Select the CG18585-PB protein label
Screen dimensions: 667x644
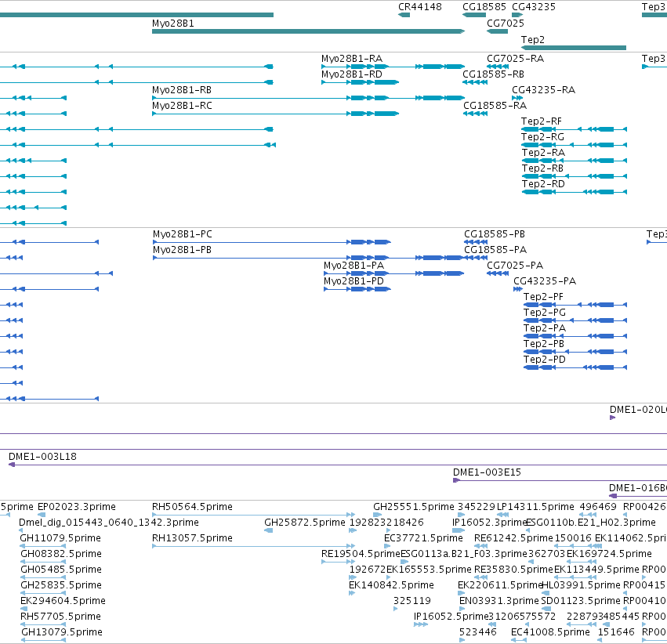point(495,234)
